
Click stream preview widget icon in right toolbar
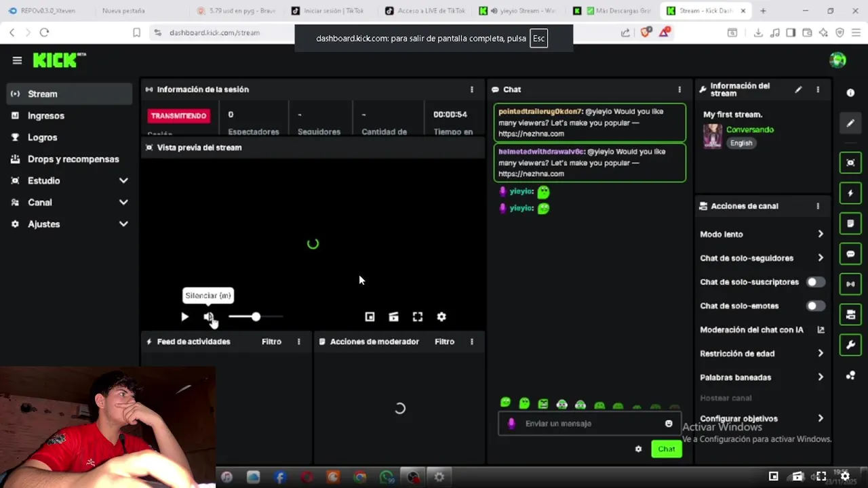[850, 163]
